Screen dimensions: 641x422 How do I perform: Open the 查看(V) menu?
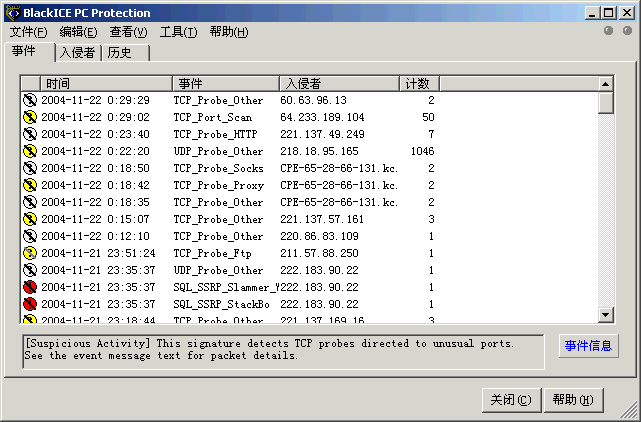point(128,32)
